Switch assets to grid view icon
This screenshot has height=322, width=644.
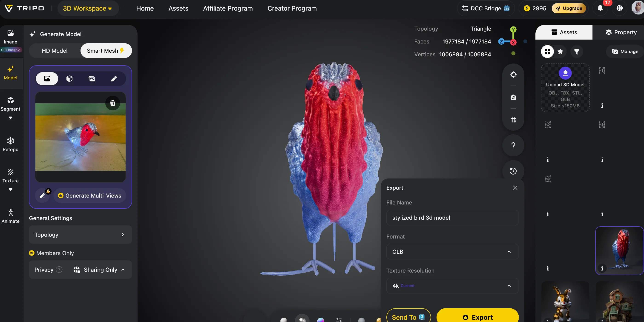[547, 52]
